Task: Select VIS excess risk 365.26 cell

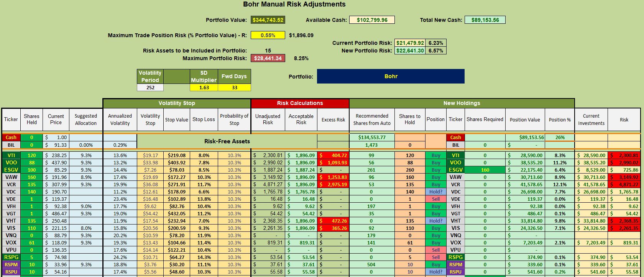Action: [333, 228]
